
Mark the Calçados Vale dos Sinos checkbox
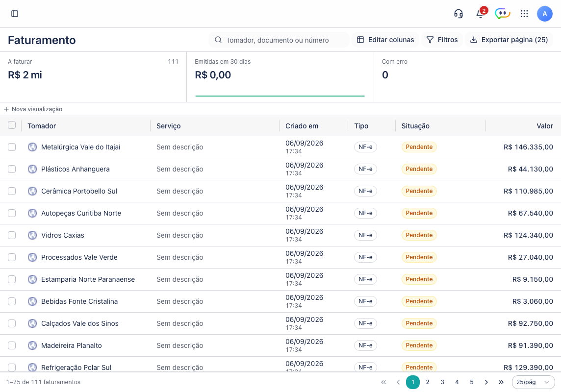point(12,323)
